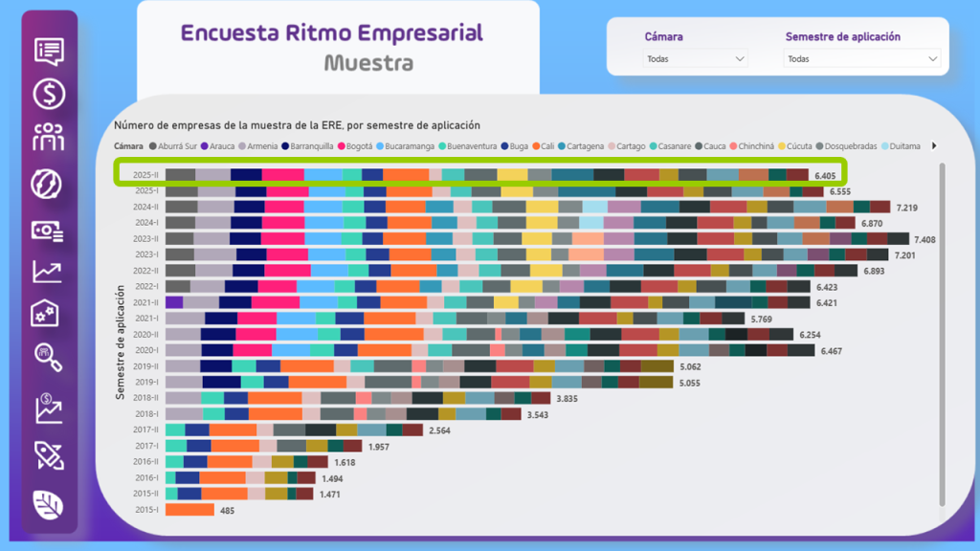The height and width of the screenshot is (551, 980).
Task: Select the globe icon in sidebar
Action: click(x=49, y=183)
